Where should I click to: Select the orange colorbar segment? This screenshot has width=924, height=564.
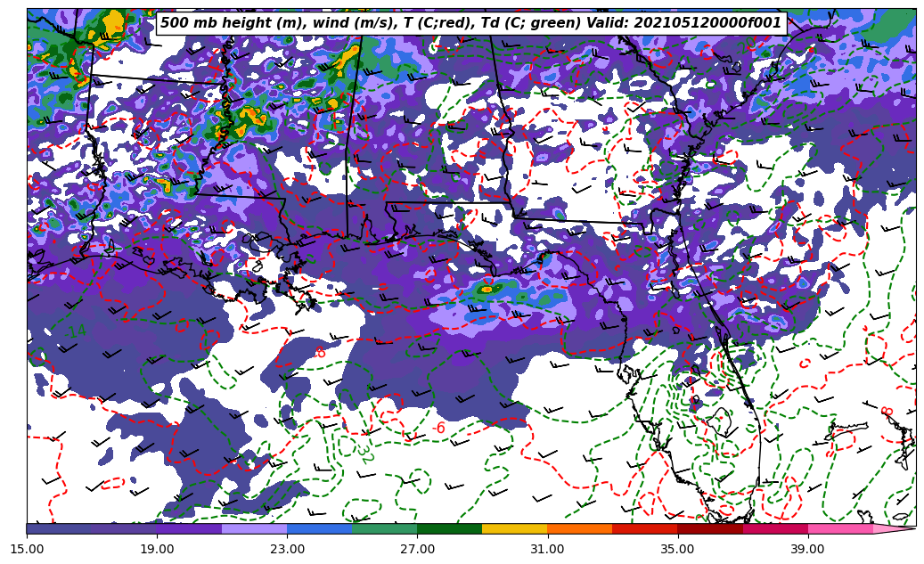pos(579,528)
